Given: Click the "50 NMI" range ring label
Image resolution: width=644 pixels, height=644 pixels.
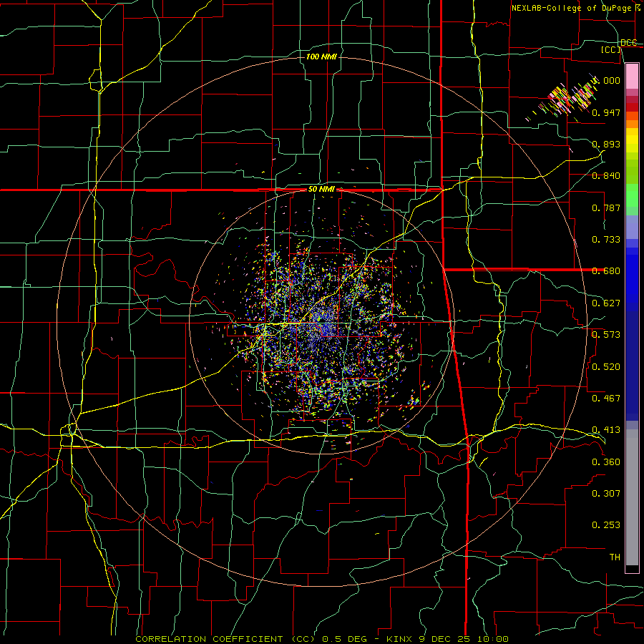Looking at the screenshot, I should point(321,190).
